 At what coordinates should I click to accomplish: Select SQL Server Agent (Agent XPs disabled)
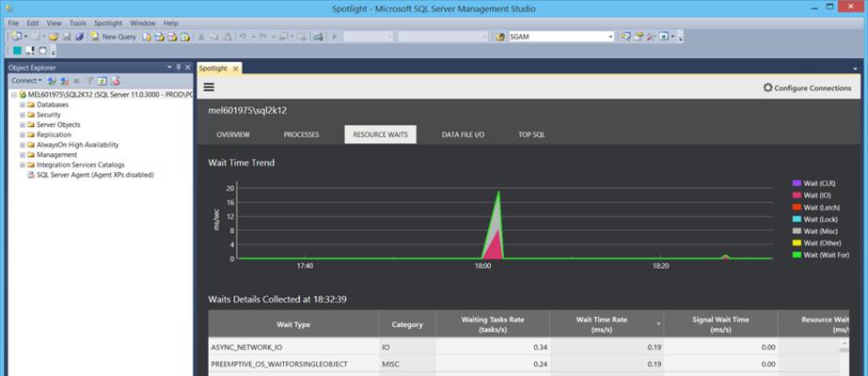point(95,174)
